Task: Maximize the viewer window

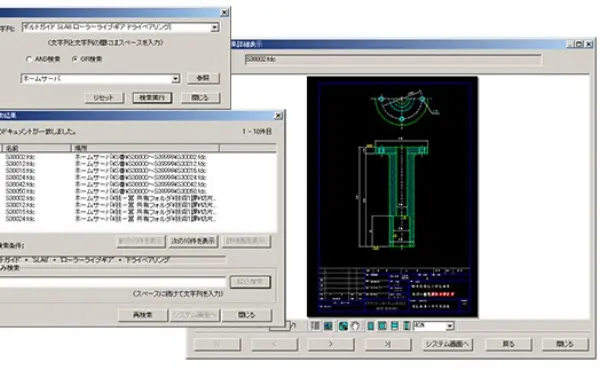Action: tap(579, 44)
